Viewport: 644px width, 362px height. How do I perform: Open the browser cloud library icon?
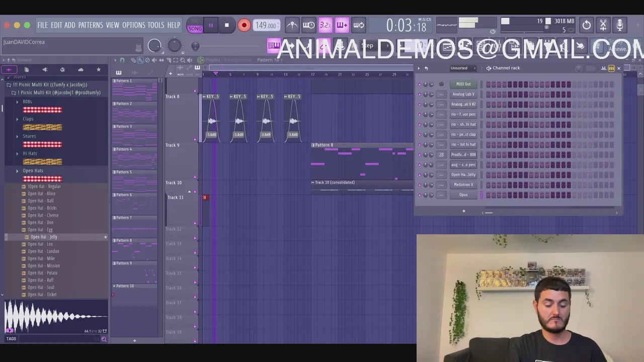click(80, 69)
